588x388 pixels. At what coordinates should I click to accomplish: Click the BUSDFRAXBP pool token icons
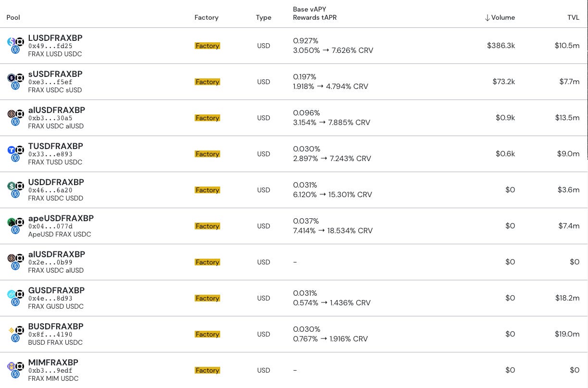tap(15, 334)
